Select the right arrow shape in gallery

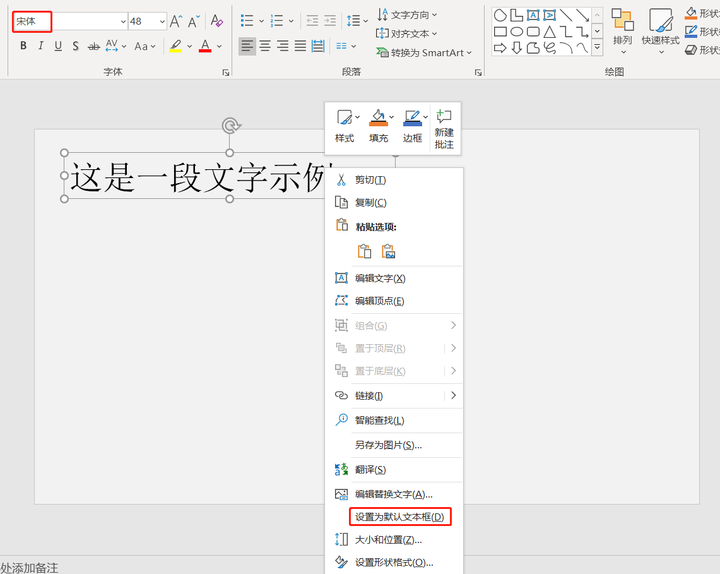[x=500, y=47]
